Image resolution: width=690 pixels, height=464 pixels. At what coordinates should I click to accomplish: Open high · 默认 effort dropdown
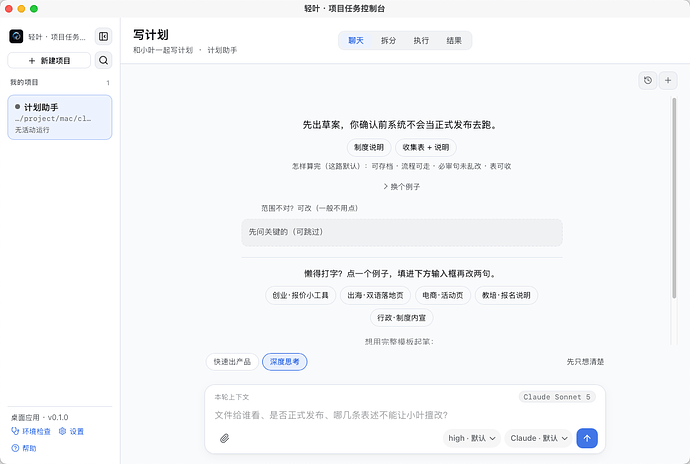472,438
